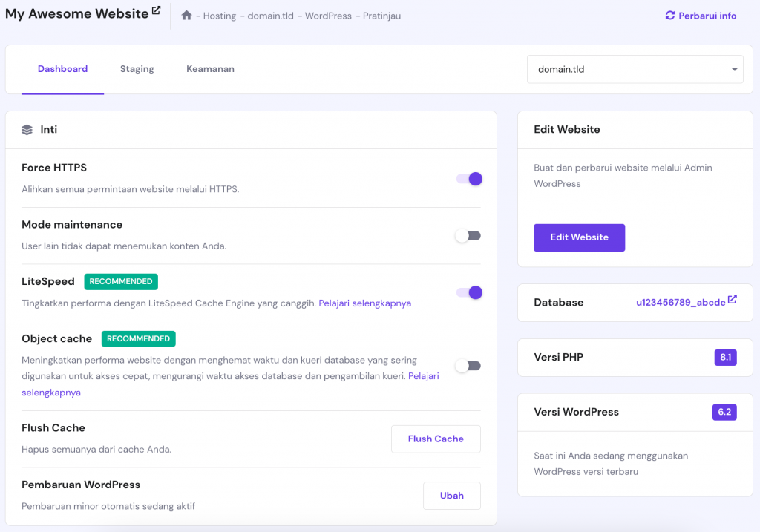Click the RECOMMENDED badge next to Object cache
The height and width of the screenshot is (532, 760).
(x=138, y=338)
